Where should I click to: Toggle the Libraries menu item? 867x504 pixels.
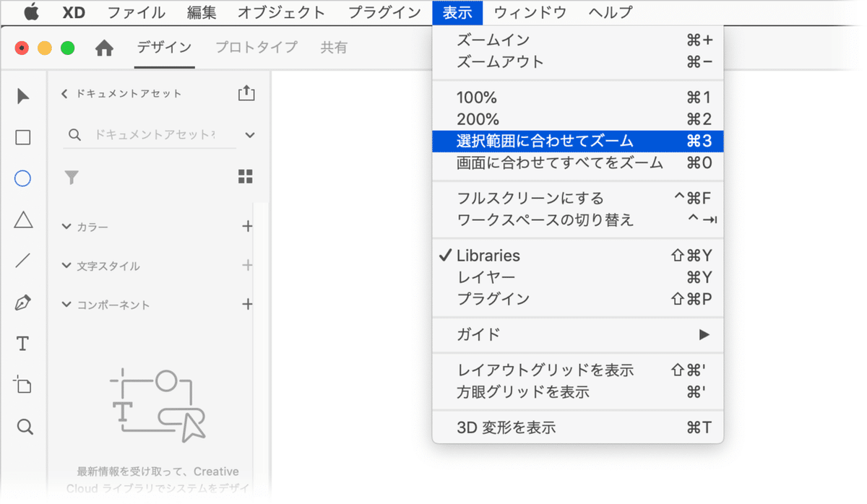click(488, 256)
